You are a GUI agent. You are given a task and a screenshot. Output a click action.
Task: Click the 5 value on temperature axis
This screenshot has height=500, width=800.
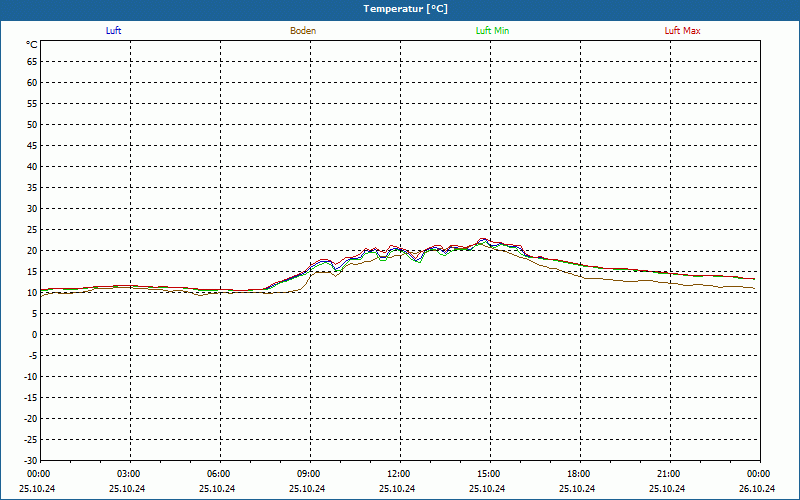35,314
